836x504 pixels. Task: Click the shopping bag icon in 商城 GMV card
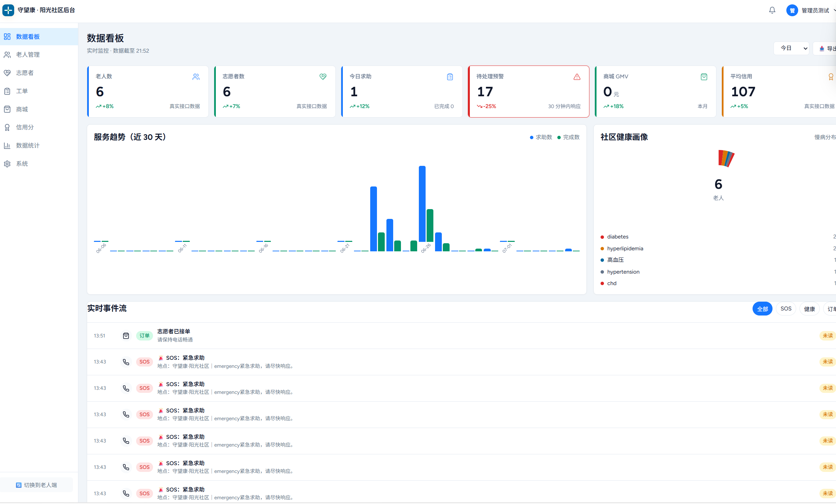[704, 77]
